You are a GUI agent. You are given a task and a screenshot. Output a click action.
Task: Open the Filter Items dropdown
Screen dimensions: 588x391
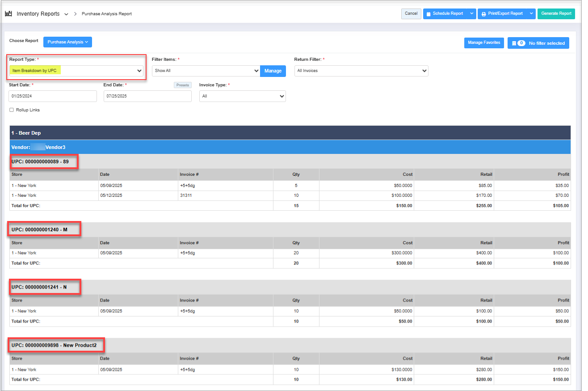(206, 71)
